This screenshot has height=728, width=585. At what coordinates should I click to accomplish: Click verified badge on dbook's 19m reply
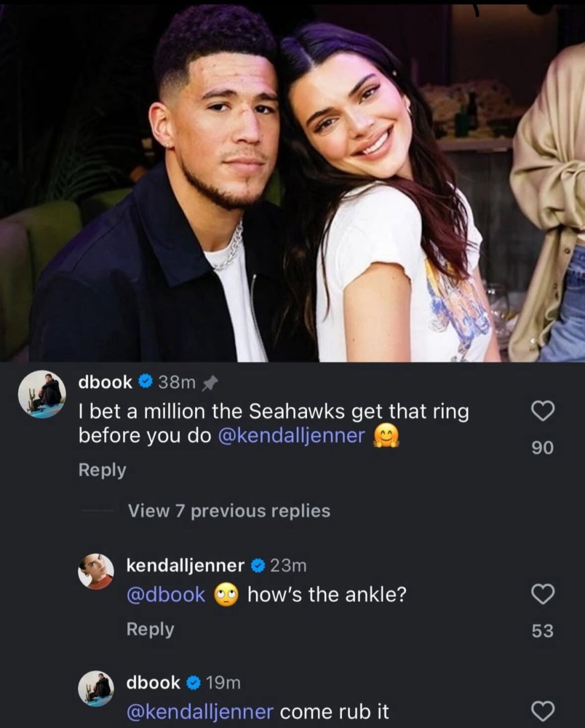tap(193, 683)
